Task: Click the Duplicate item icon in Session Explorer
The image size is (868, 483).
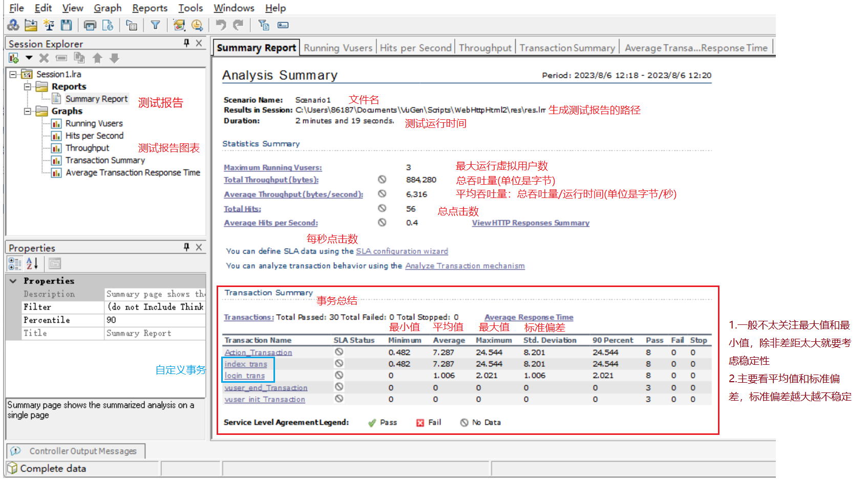Action: click(x=79, y=58)
